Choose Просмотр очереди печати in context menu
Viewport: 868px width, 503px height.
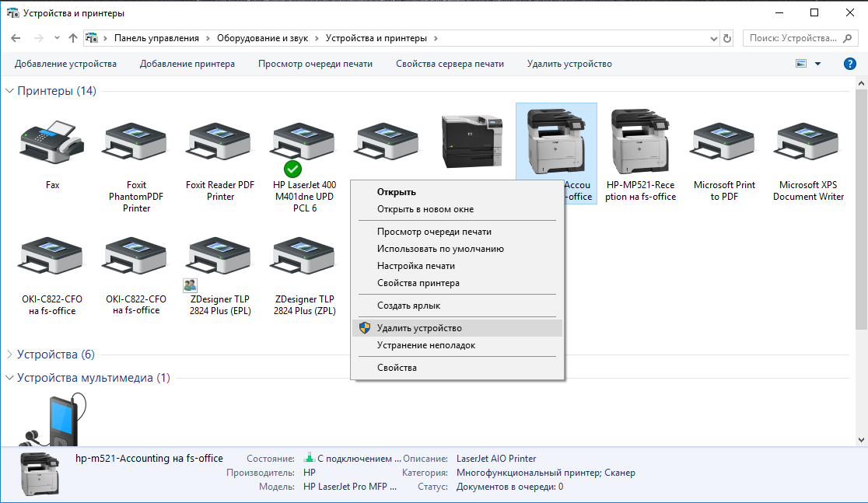pyautogui.click(x=457, y=232)
